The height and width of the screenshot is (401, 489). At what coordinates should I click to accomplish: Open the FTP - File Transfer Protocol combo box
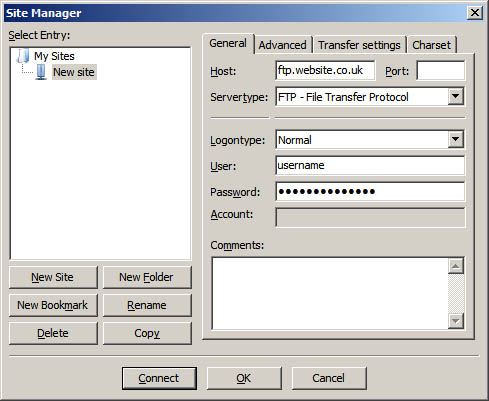coord(370,97)
